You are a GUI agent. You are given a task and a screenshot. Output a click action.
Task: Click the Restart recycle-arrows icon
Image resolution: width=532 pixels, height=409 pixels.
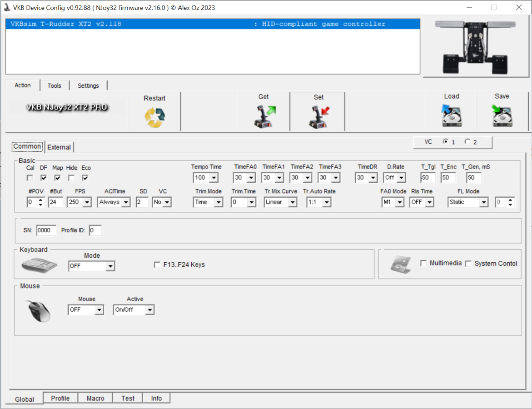pyautogui.click(x=155, y=117)
